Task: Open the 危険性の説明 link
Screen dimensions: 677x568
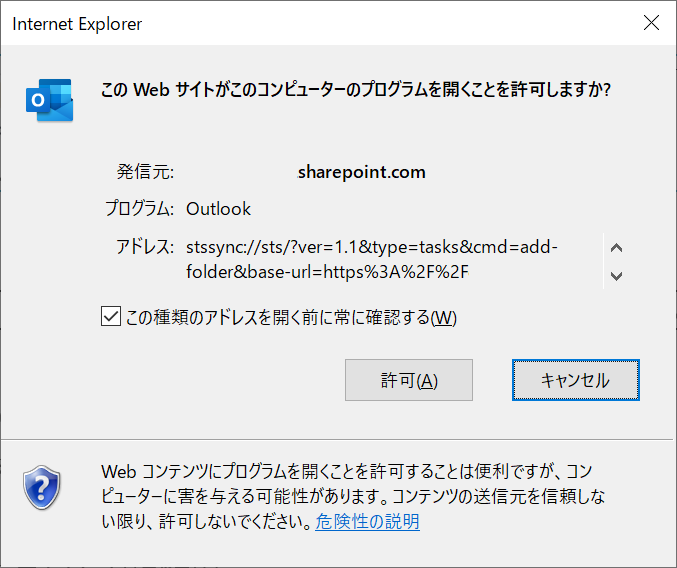Action: pos(367,521)
